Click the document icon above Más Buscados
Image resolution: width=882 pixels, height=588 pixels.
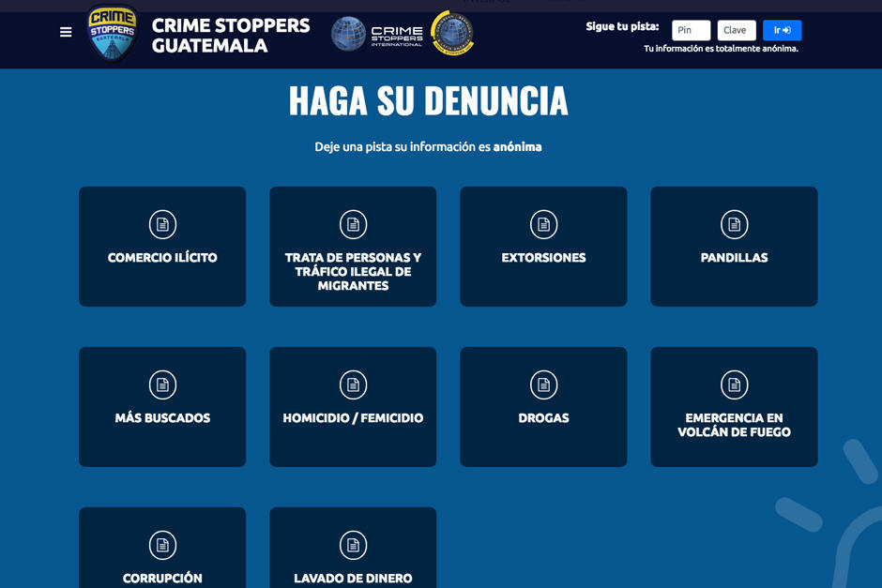pos(162,384)
